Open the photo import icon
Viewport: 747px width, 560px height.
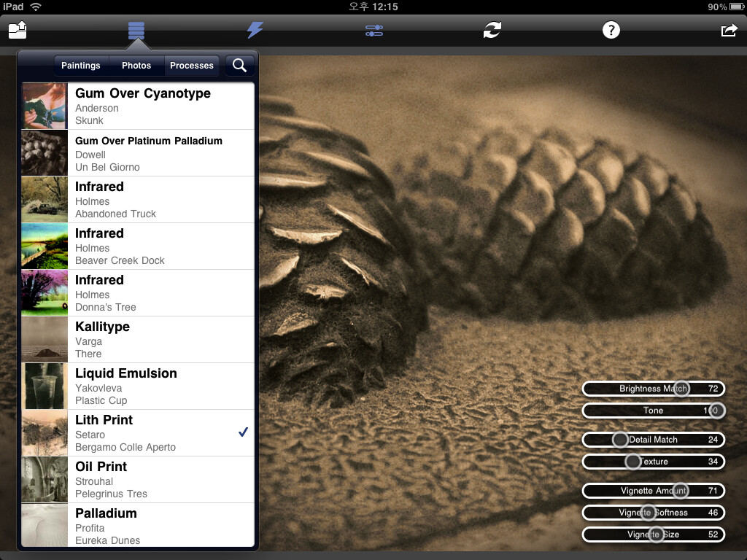pos(17,30)
